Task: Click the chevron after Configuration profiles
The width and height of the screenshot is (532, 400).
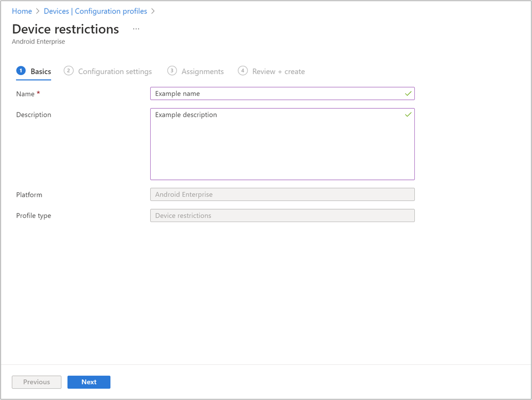Action: click(x=153, y=11)
